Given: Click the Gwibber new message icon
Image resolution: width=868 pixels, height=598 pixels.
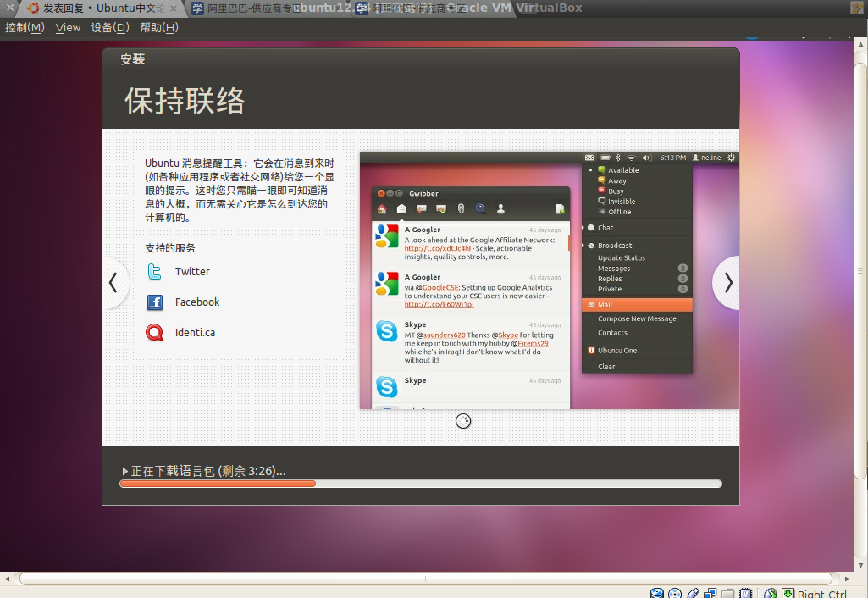Looking at the screenshot, I should 560,208.
